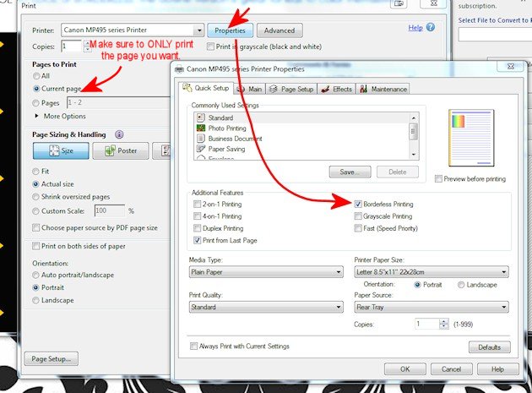Toggle Borderless Printing checkbox
The image size is (532, 393).
(x=358, y=205)
